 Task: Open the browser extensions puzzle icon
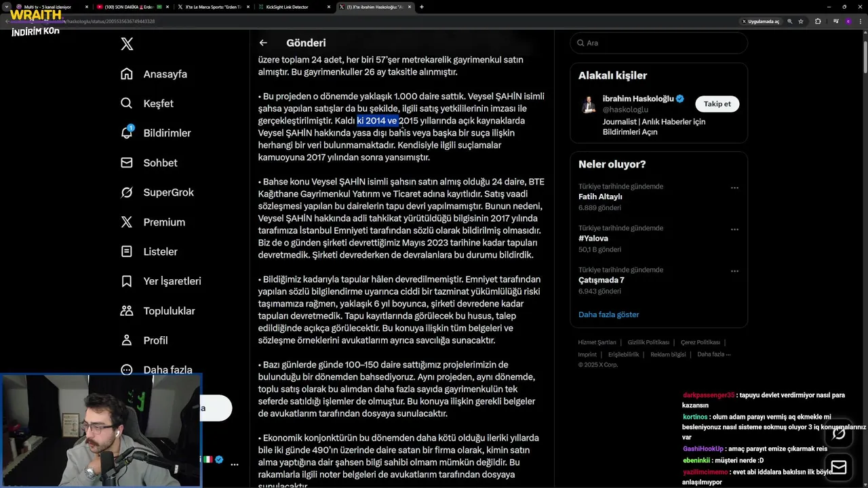(818, 21)
